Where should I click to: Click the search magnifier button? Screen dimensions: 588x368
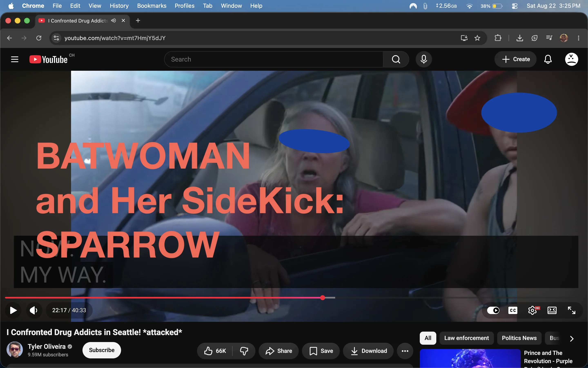pos(396,59)
